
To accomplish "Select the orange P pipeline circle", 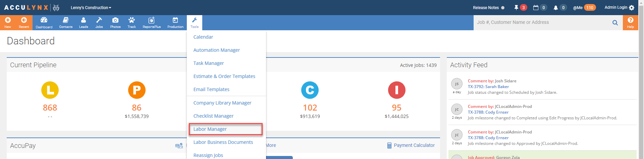I will 137,90.
